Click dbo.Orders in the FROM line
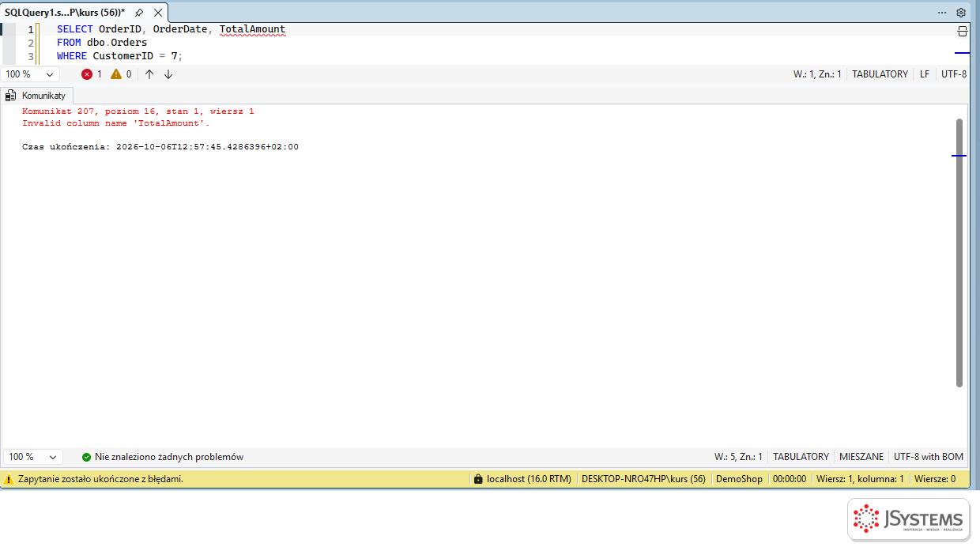This screenshot has height=547, width=980. point(117,43)
